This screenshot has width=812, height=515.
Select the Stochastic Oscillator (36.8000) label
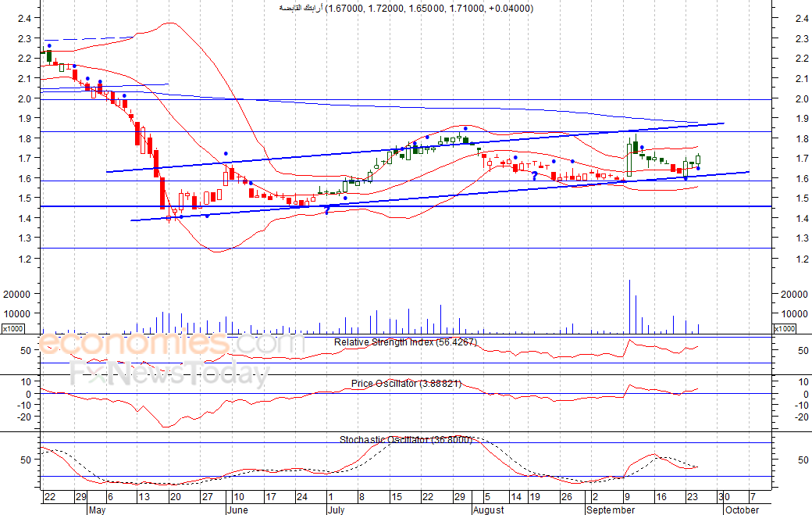tap(406, 440)
